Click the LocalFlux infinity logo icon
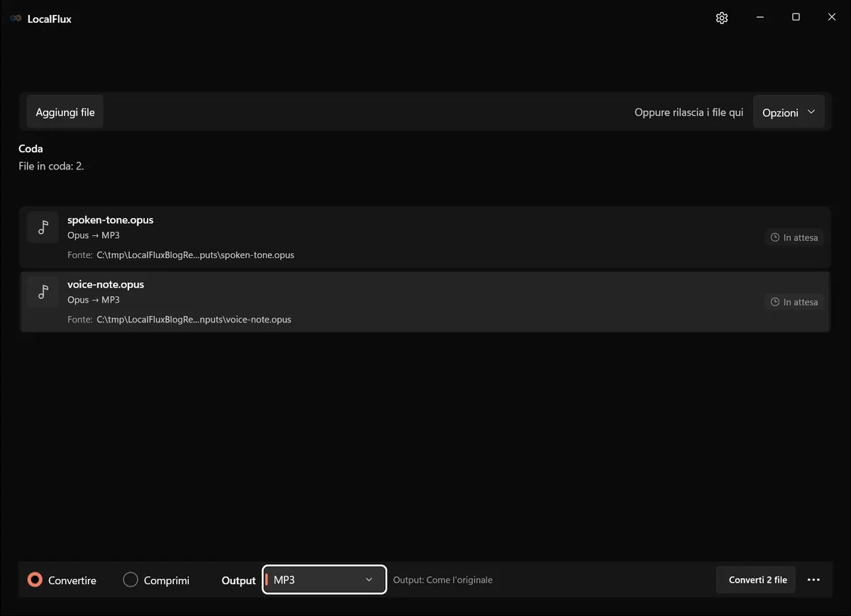The image size is (851, 616). point(16,18)
